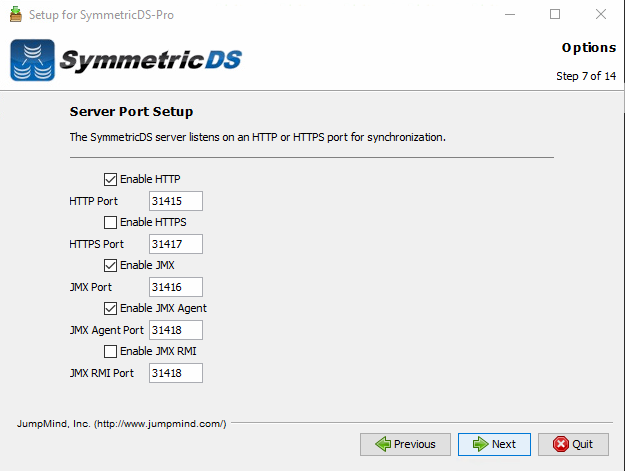625x471 pixels.
Task: Proceed with the Next button
Action: pos(494,444)
